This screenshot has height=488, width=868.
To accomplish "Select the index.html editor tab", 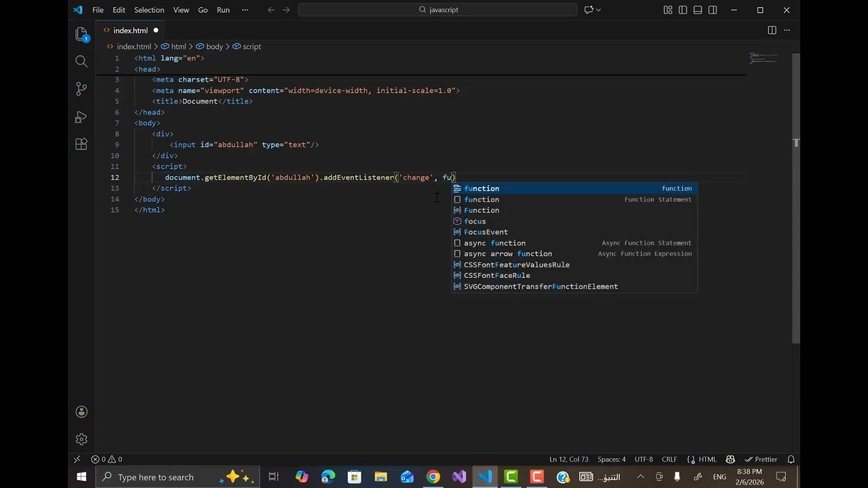I will pyautogui.click(x=130, y=30).
